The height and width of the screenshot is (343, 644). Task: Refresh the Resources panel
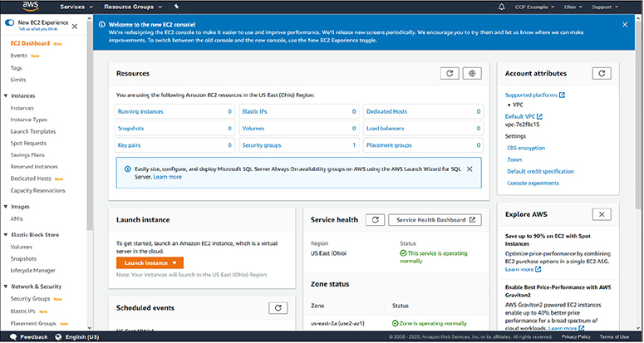(x=450, y=74)
